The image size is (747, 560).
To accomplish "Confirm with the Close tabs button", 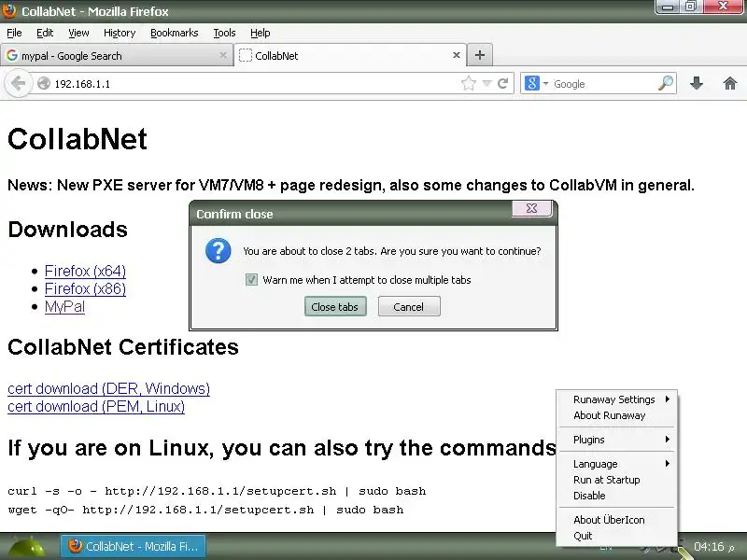I will pos(335,307).
